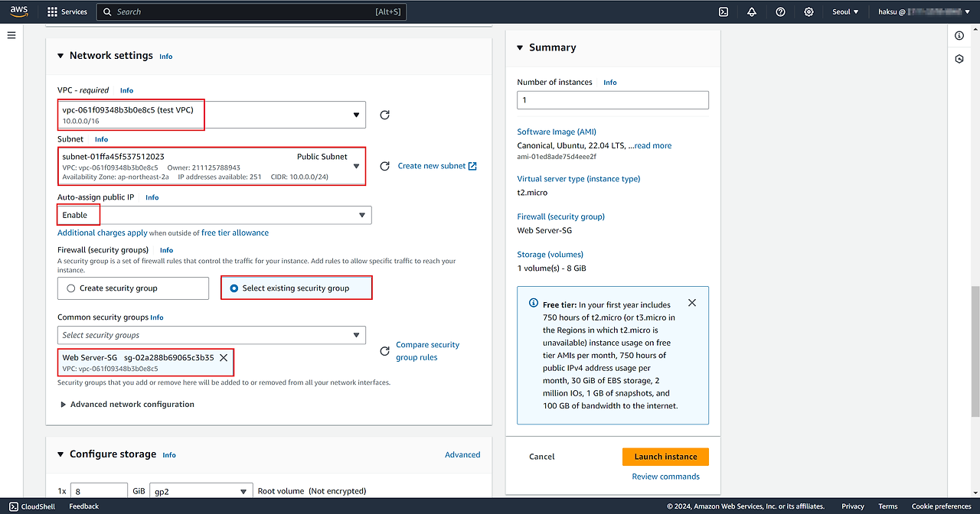Select the Create security group option
The height and width of the screenshot is (514, 980).
[x=132, y=288]
